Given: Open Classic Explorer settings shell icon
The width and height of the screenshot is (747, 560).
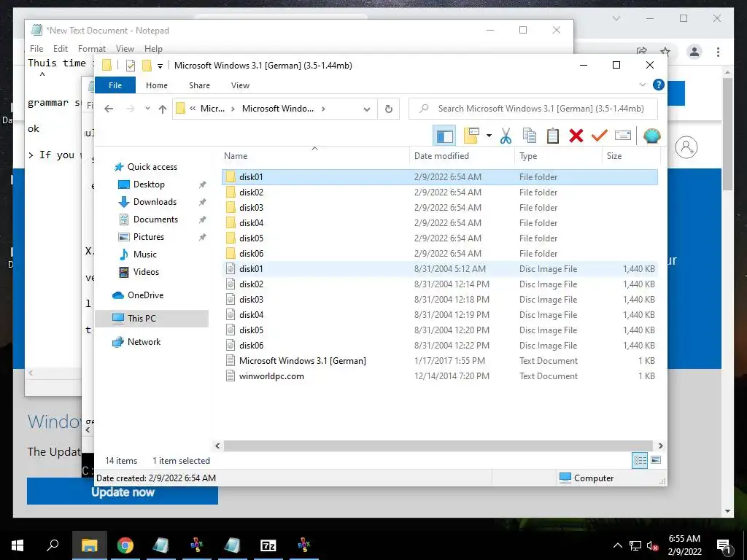Looking at the screenshot, I should [x=651, y=136].
